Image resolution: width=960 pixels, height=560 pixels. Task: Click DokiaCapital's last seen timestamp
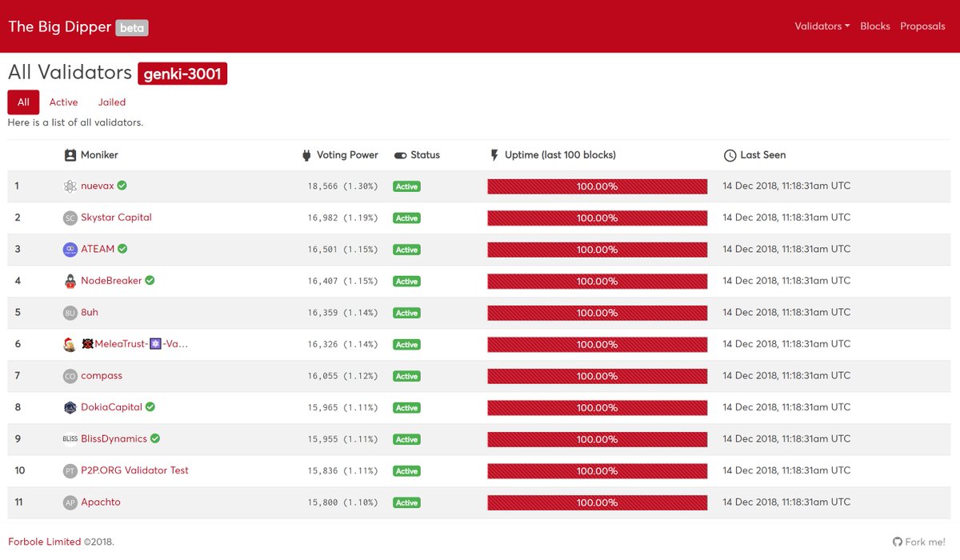point(786,407)
